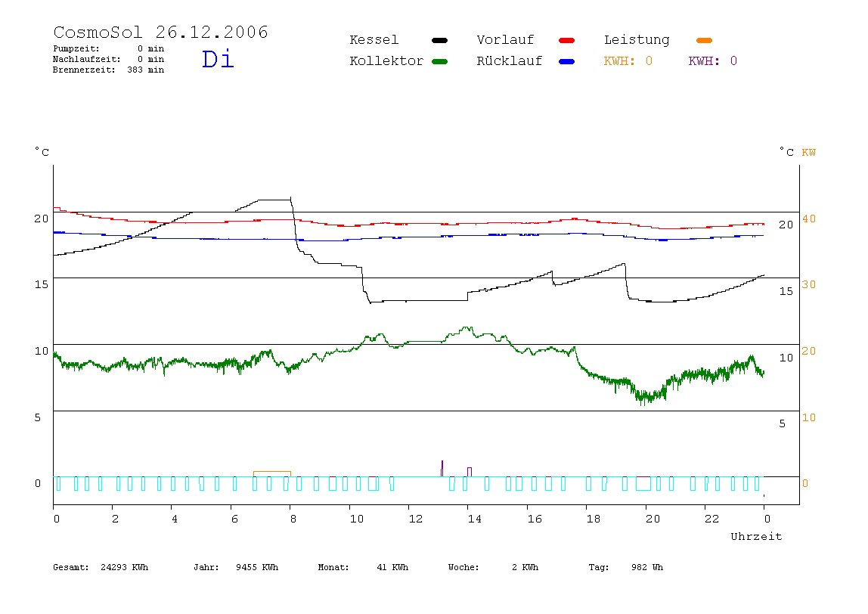The height and width of the screenshot is (614, 868).
Task: Click the purple 'KWH: 0' readout
Action: [713, 61]
